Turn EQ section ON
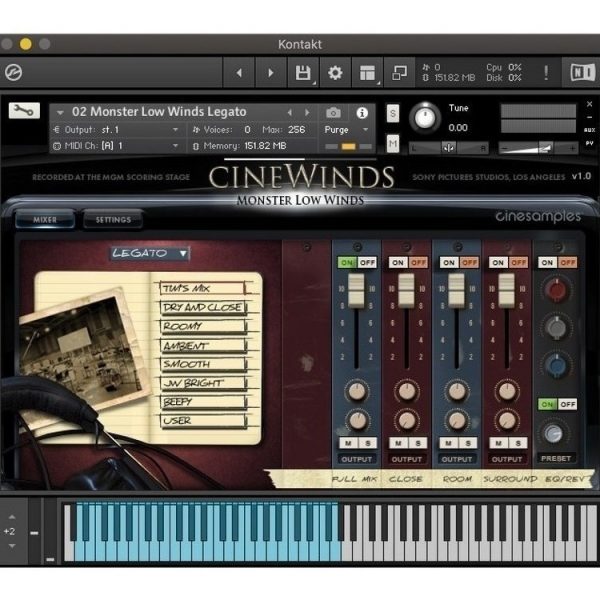 (547, 262)
